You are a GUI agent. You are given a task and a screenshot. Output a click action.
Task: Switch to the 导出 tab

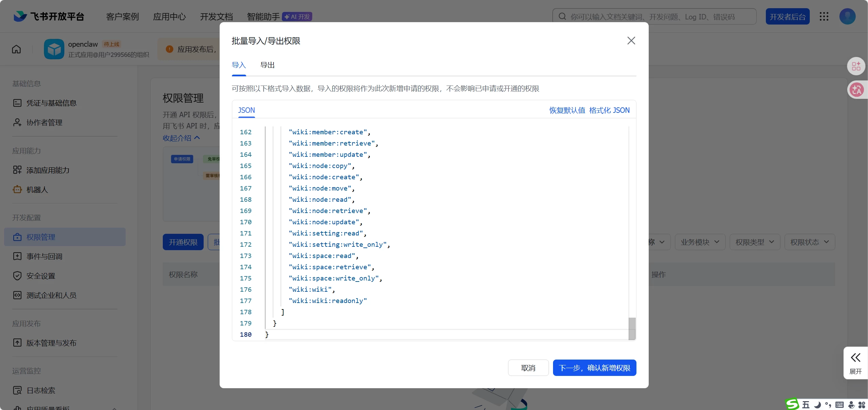tap(267, 65)
